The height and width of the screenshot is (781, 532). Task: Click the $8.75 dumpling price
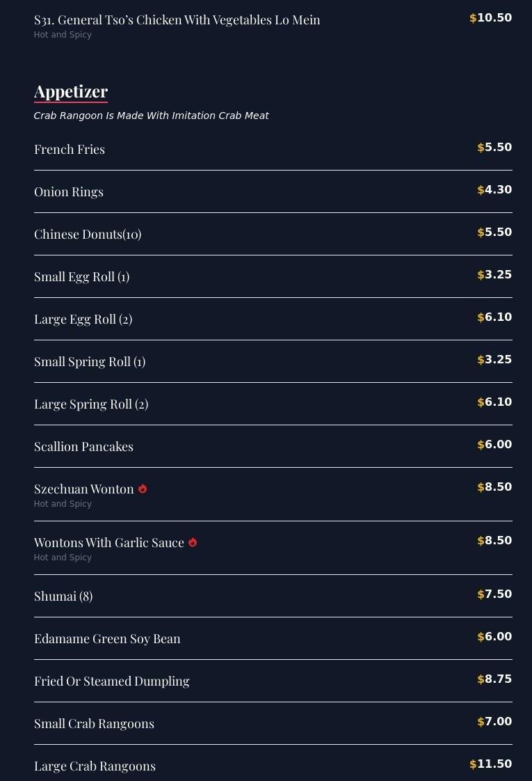[x=494, y=679]
